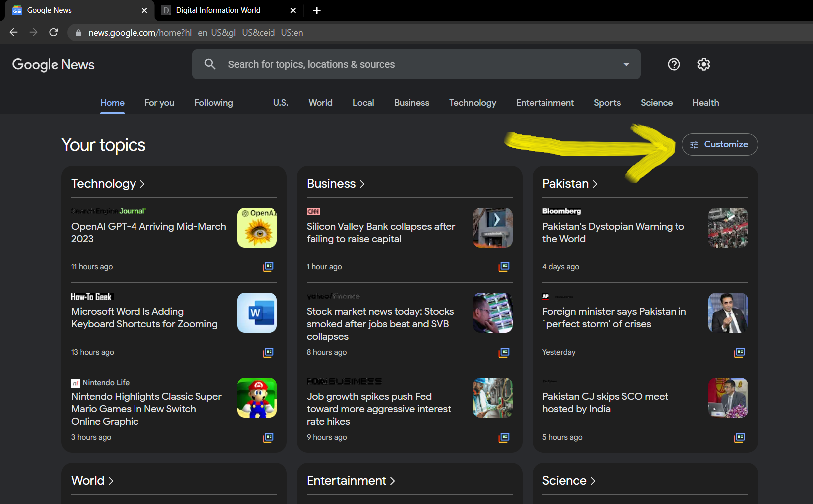Open the Settings gear icon
The height and width of the screenshot is (504, 813).
tap(704, 64)
